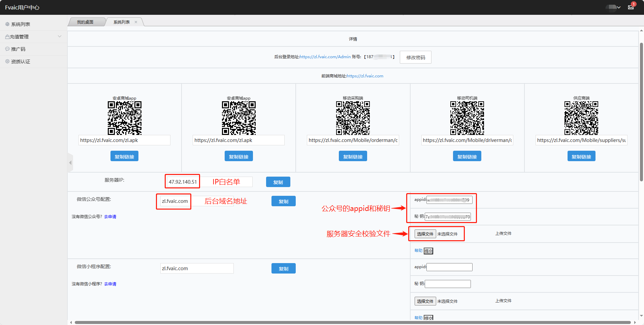Choose file for WeChat public account verification
Viewport: 644px width, 325px height.
coord(425,234)
